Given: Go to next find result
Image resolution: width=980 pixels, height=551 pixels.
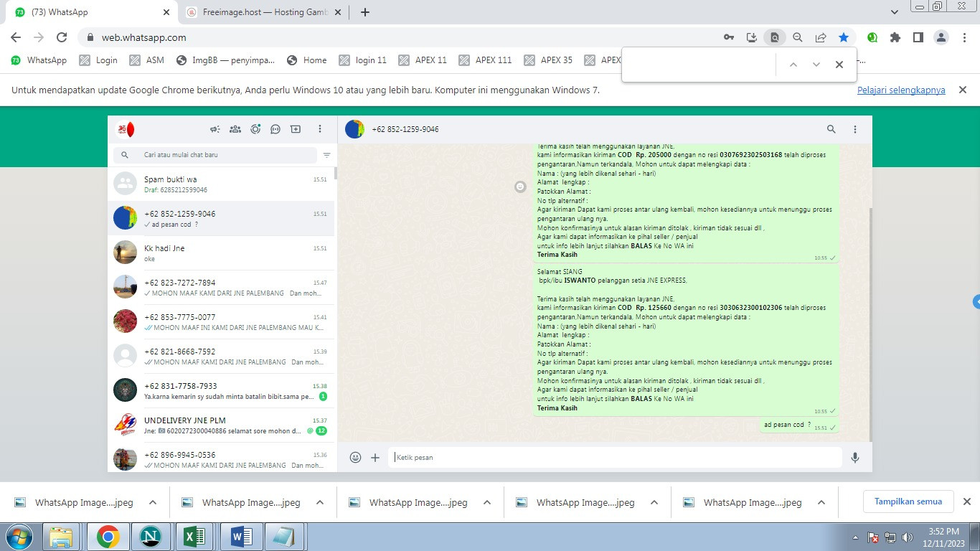Looking at the screenshot, I should [816, 65].
